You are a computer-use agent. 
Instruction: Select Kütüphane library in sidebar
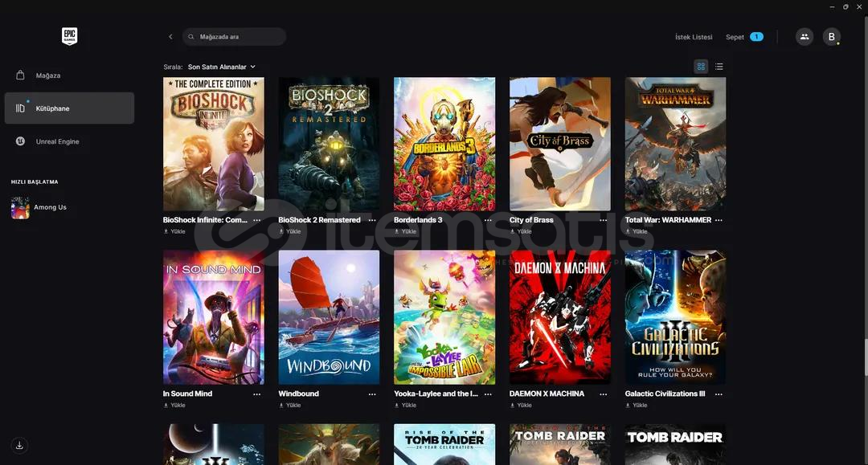(69, 108)
